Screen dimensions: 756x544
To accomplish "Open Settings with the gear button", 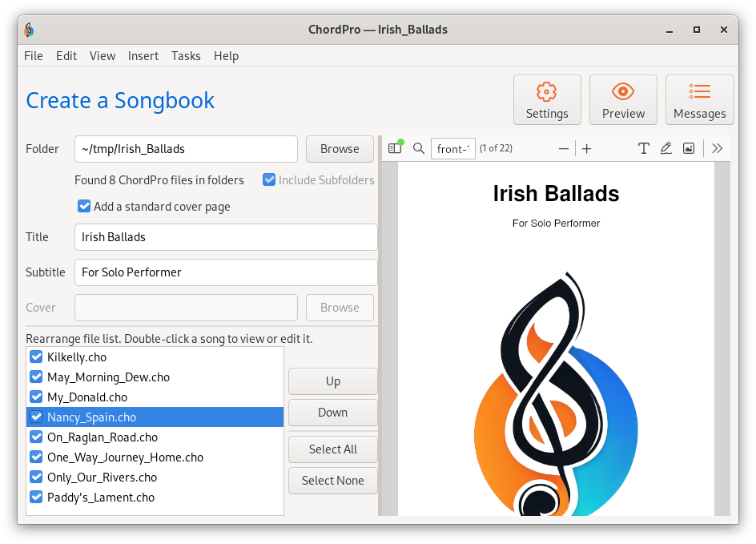I will [547, 100].
